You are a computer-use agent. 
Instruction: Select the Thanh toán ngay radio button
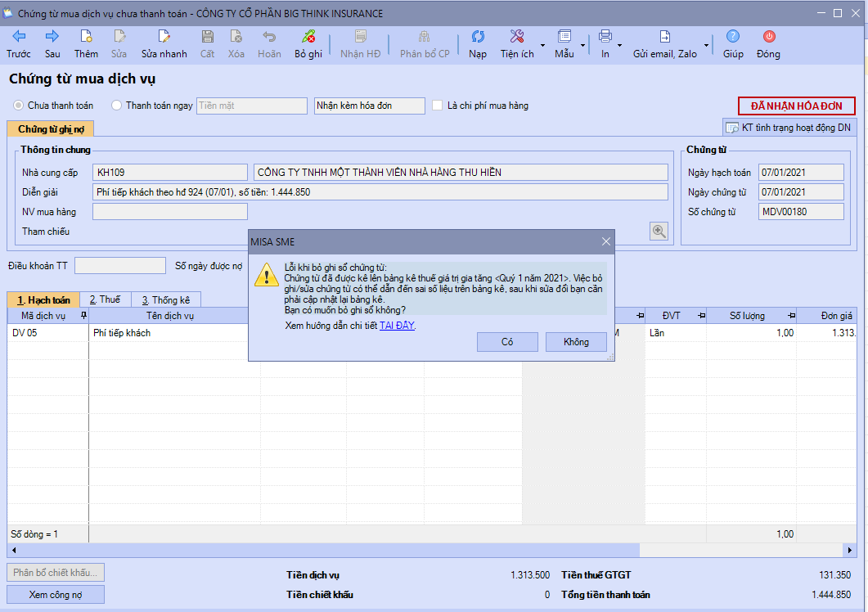(x=116, y=106)
